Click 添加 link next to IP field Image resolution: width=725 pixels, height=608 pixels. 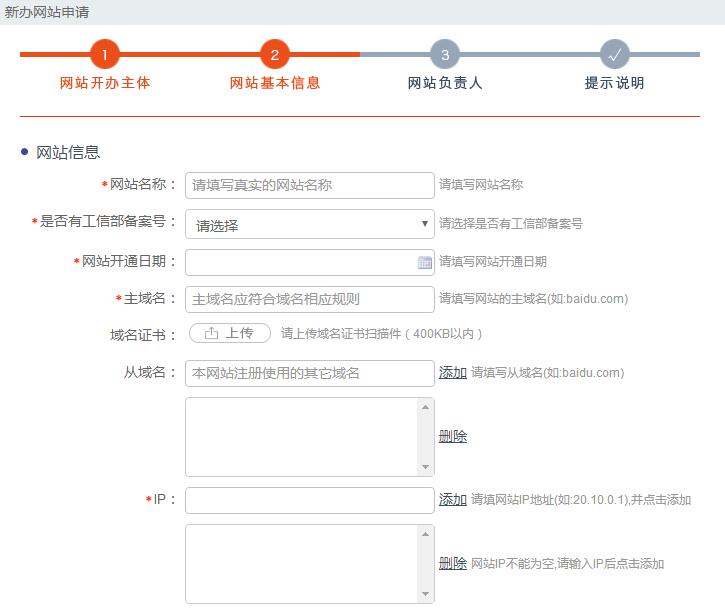click(452, 500)
